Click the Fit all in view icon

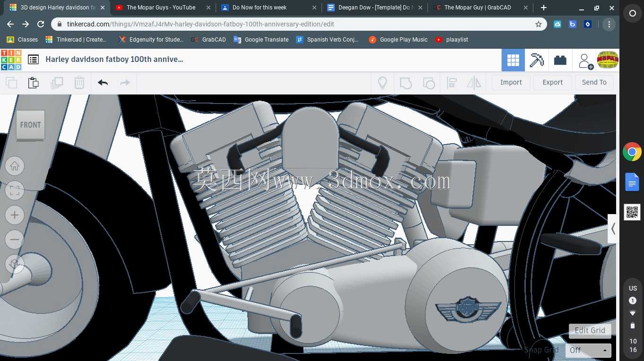click(x=15, y=190)
